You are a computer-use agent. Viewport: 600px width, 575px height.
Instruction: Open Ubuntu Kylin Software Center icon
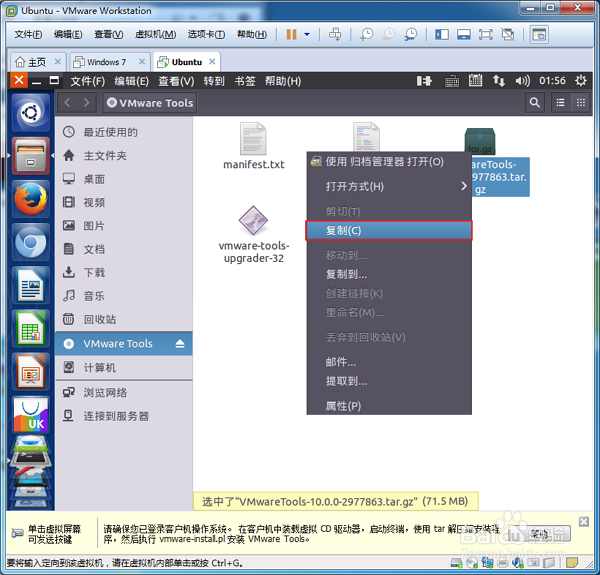[31, 415]
